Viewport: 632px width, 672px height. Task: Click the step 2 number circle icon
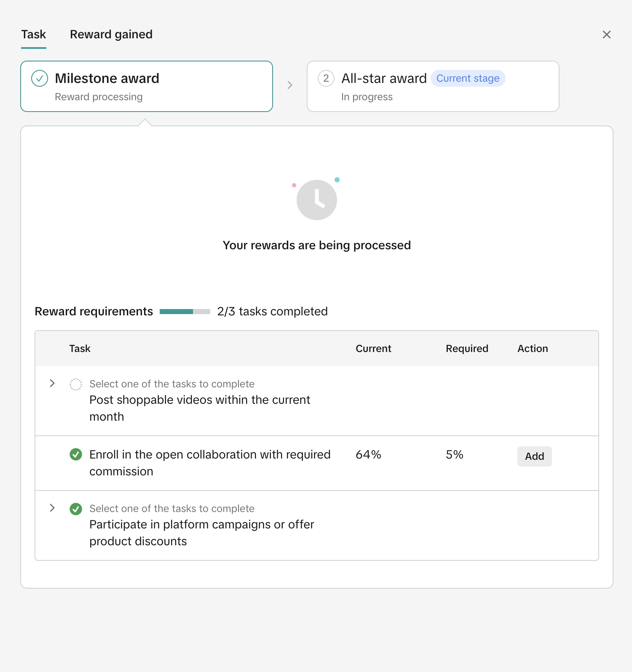[x=326, y=78]
